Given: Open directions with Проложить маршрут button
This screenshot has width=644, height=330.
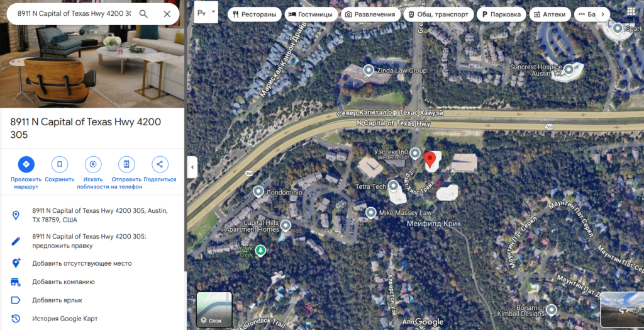Looking at the screenshot, I should pyautogui.click(x=26, y=164).
